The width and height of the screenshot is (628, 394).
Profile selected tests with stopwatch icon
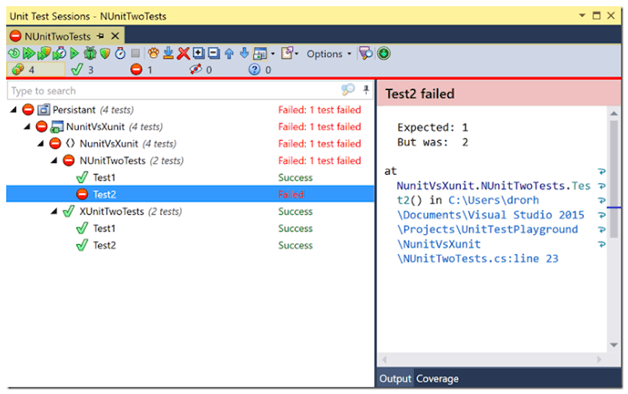pos(120,53)
